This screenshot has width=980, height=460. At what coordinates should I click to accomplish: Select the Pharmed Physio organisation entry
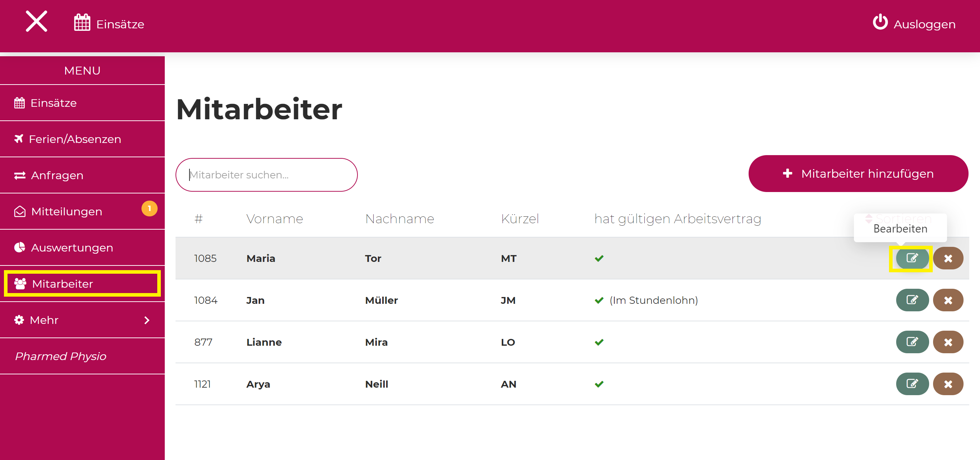(x=61, y=356)
